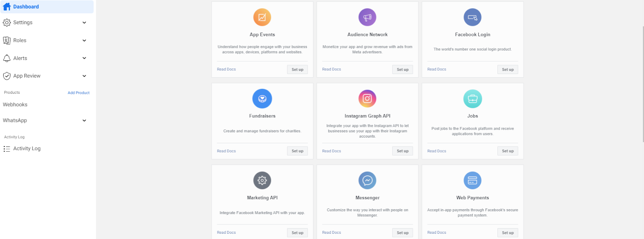The image size is (644, 239).
Task: Click the Fundraisers heart coin icon
Action: click(x=262, y=99)
